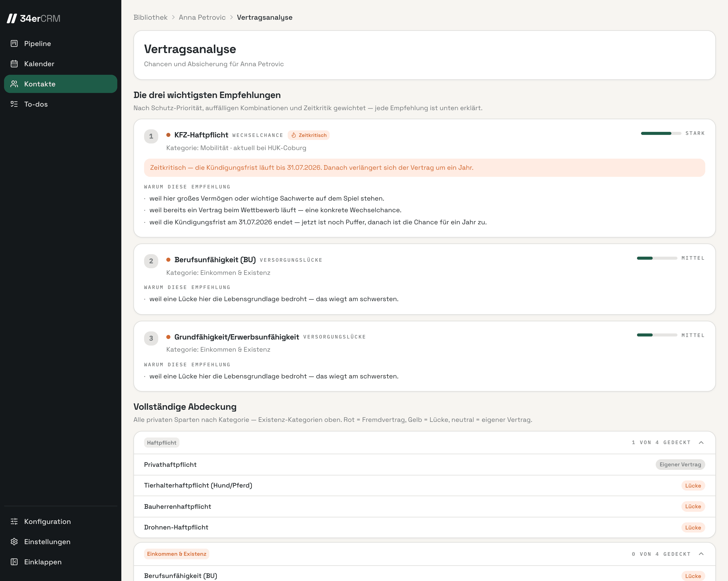Select the Bauherrenhaftpflicht row
Viewport: 728px width, 581px height.
[x=424, y=506]
